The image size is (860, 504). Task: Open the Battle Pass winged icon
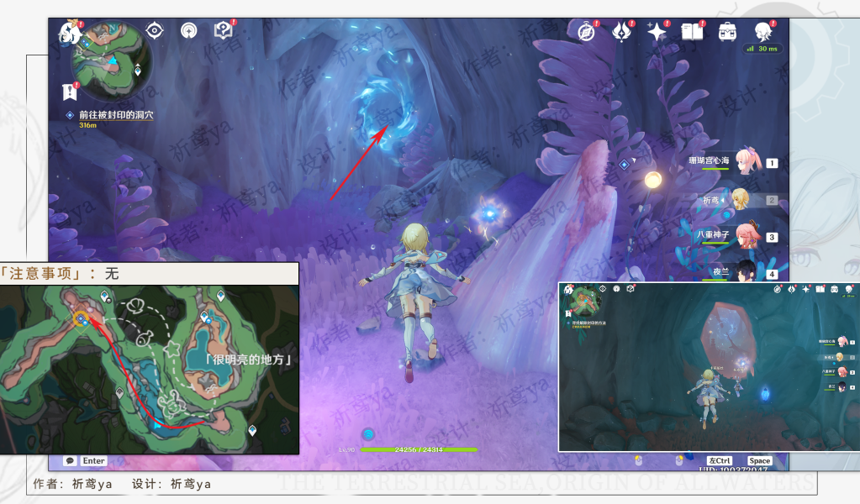(621, 32)
